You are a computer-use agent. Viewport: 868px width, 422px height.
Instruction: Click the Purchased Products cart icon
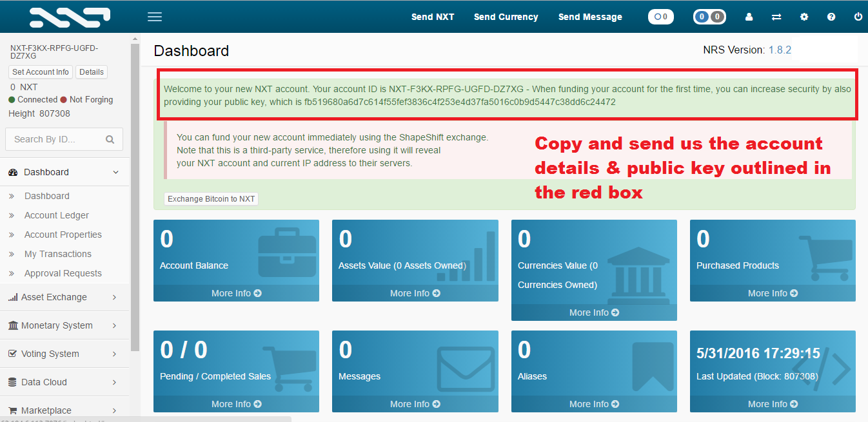(x=826, y=258)
